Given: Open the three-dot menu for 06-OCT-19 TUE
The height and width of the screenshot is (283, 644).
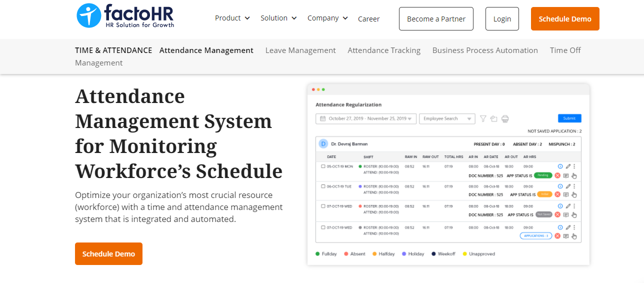Looking at the screenshot, I should (574, 186).
